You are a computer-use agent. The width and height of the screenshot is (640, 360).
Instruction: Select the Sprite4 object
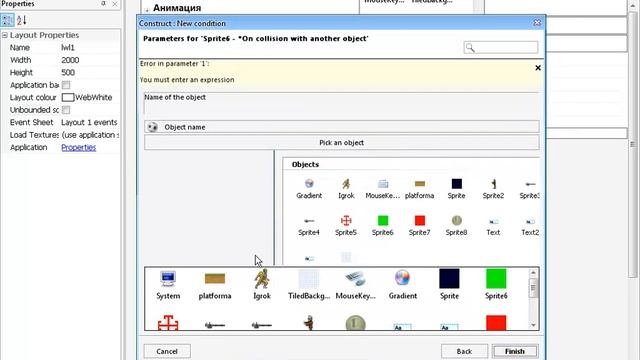click(309, 225)
